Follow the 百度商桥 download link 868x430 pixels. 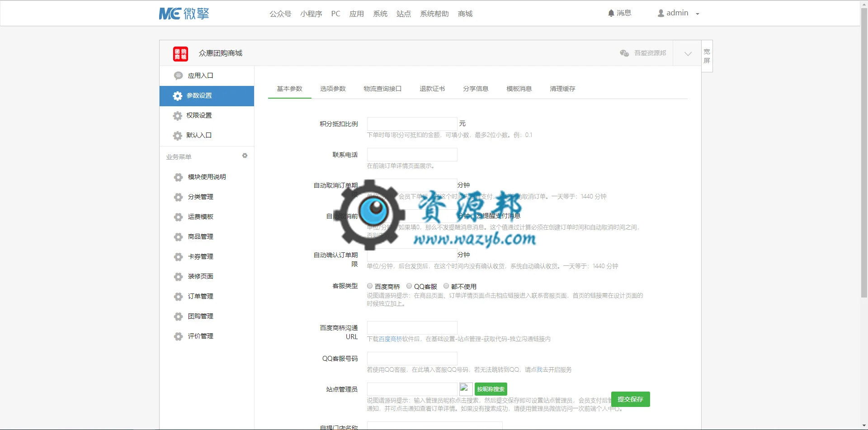[x=390, y=339]
